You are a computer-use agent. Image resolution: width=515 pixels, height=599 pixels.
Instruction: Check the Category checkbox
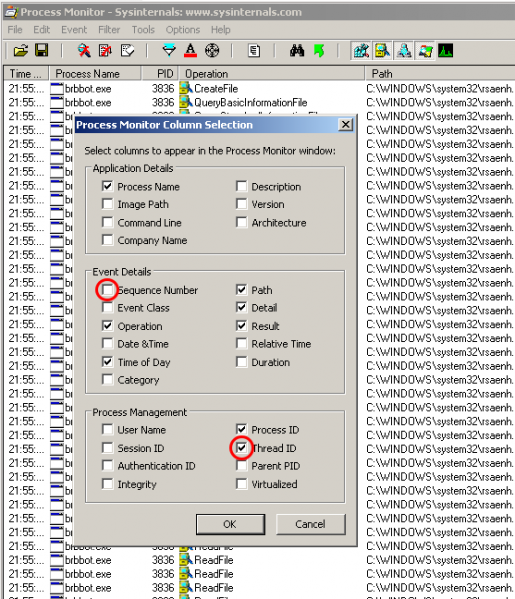pos(107,380)
